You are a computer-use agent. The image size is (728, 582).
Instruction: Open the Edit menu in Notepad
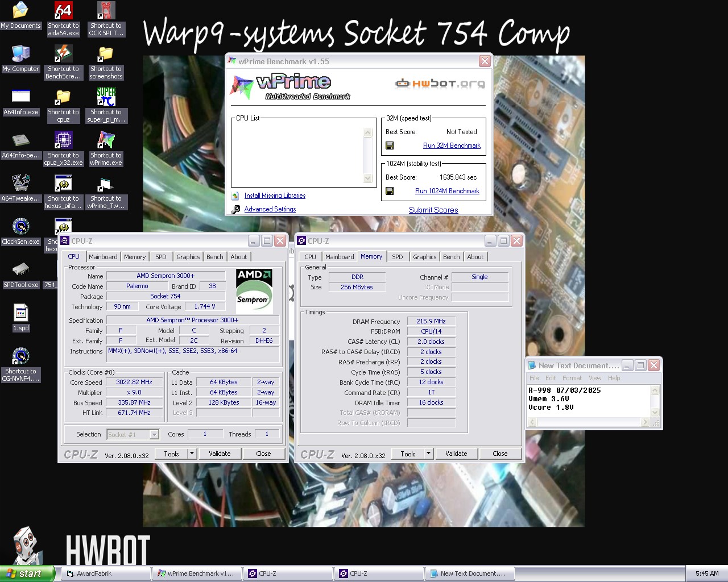coord(551,378)
